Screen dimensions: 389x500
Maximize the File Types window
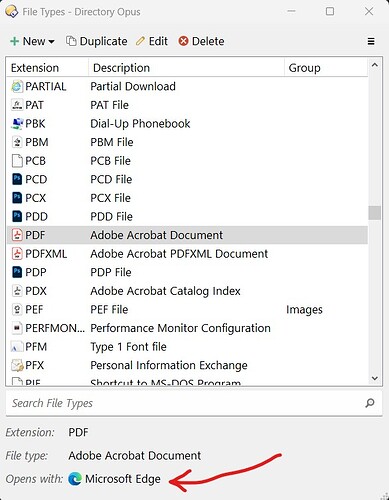pos(330,11)
